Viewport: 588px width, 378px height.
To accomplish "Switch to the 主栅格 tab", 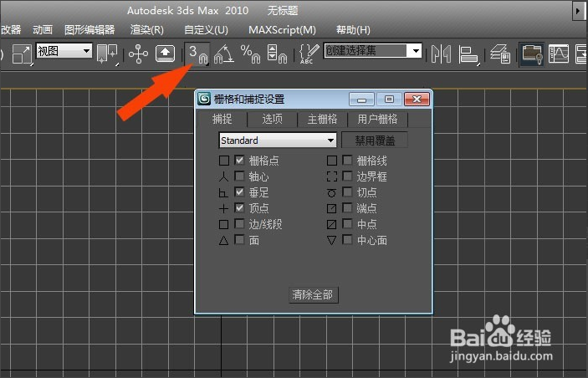I will (x=322, y=120).
